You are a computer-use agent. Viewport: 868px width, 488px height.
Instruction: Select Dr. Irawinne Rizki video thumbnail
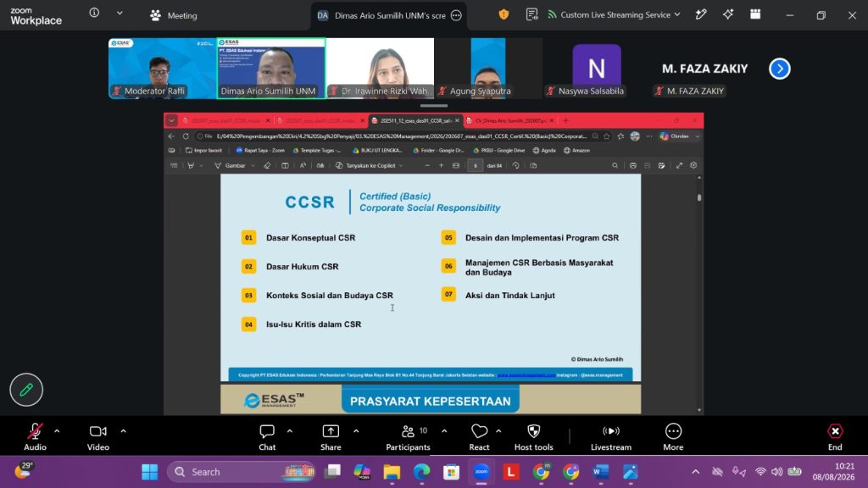(380, 69)
